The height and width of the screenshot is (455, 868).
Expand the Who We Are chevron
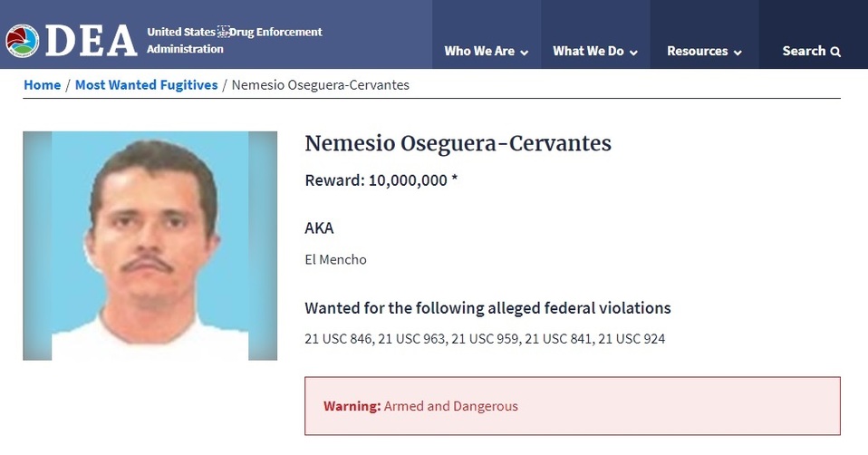coord(524,53)
